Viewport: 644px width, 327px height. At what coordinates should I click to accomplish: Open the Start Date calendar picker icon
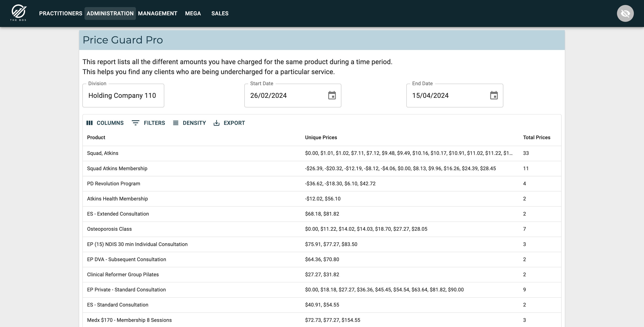pos(332,95)
